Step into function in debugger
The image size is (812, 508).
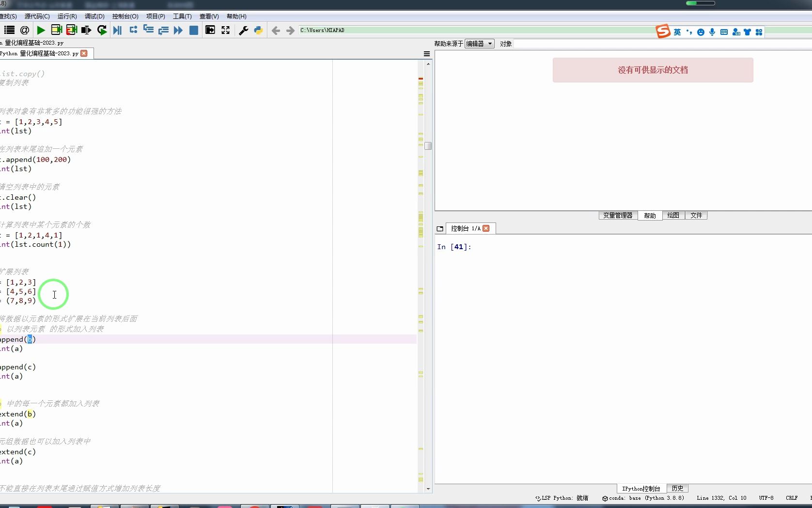tap(148, 30)
